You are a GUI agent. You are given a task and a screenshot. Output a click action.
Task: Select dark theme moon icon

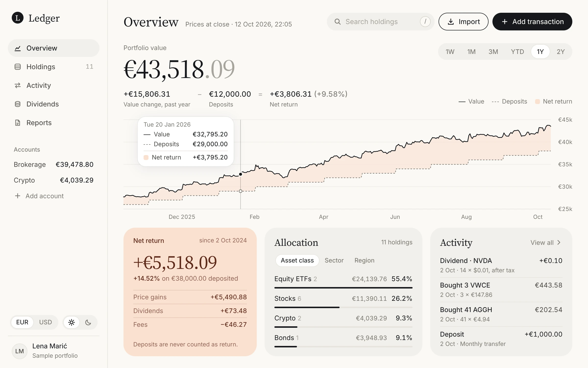[x=88, y=322]
